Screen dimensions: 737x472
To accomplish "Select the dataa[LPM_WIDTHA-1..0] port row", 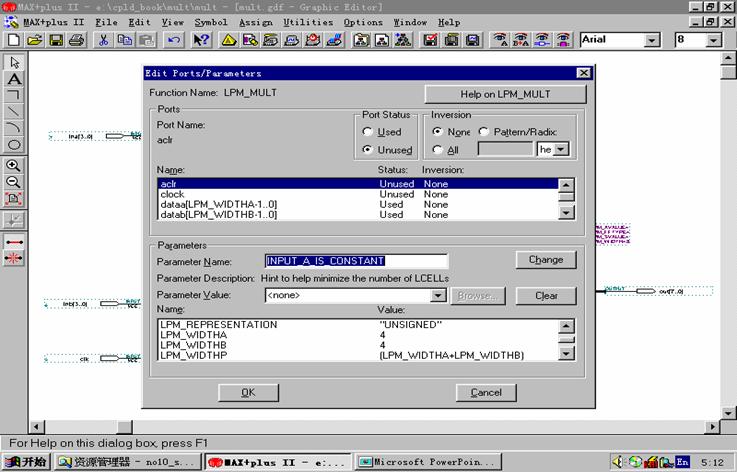I will (358, 205).
